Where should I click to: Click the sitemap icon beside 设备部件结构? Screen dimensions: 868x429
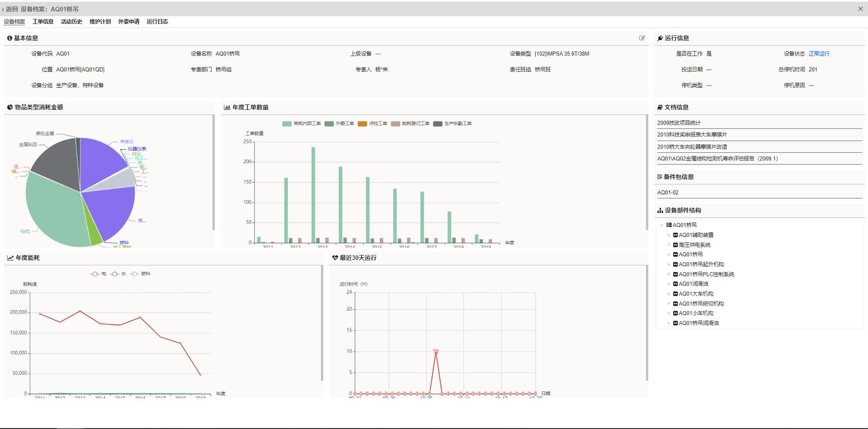[x=660, y=210]
